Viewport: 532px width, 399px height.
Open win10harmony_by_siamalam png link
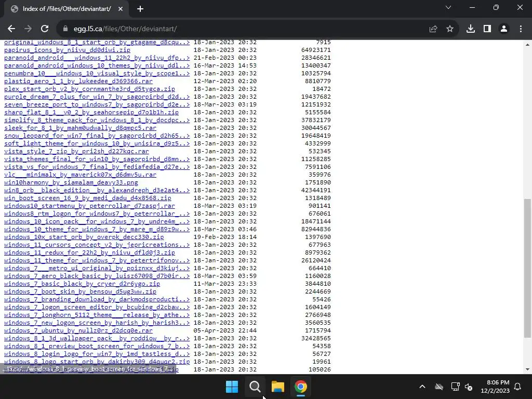pyautogui.click(x=71, y=182)
